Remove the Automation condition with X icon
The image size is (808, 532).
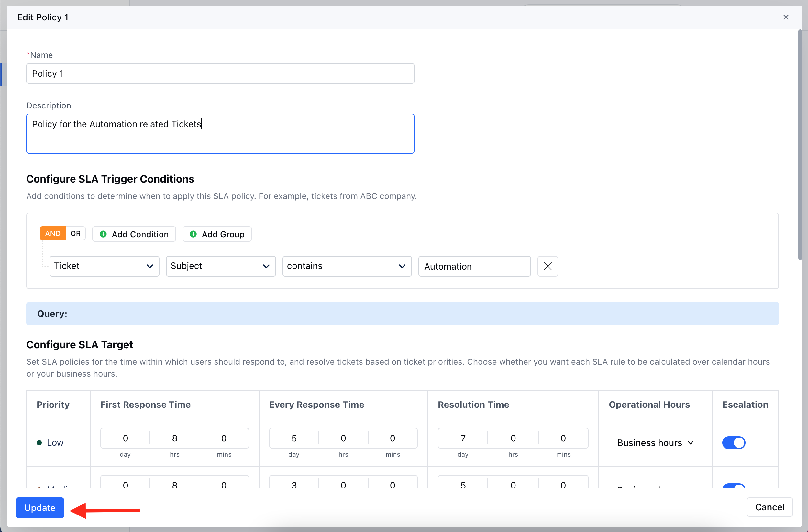tap(547, 266)
